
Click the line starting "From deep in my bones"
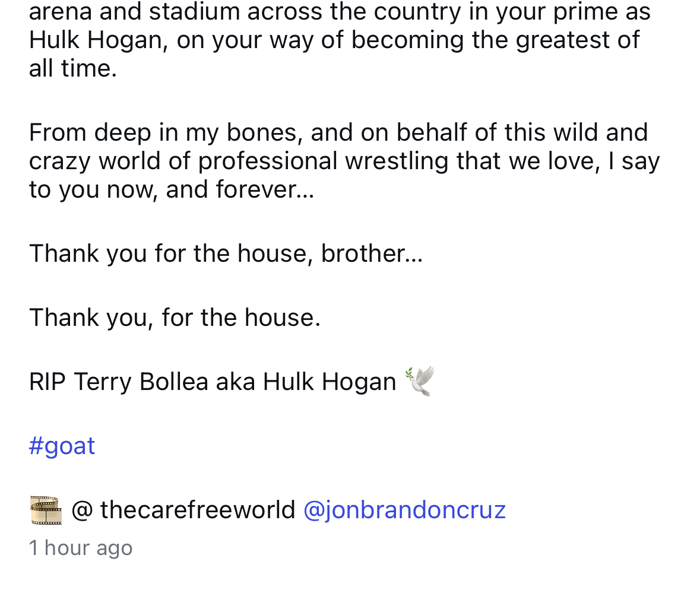tap(338, 132)
